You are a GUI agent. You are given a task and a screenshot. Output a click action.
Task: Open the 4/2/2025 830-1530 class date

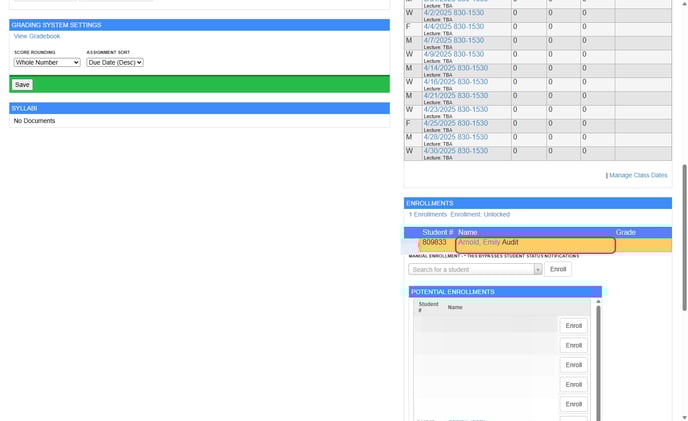455,13
